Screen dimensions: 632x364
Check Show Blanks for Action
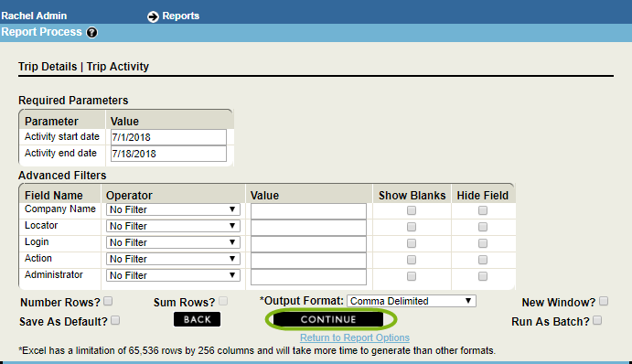coord(412,260)
